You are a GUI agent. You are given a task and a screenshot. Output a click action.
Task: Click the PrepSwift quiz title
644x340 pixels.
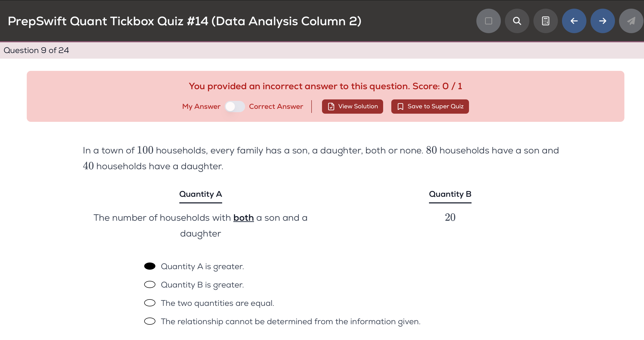click(x=184, y=21)
